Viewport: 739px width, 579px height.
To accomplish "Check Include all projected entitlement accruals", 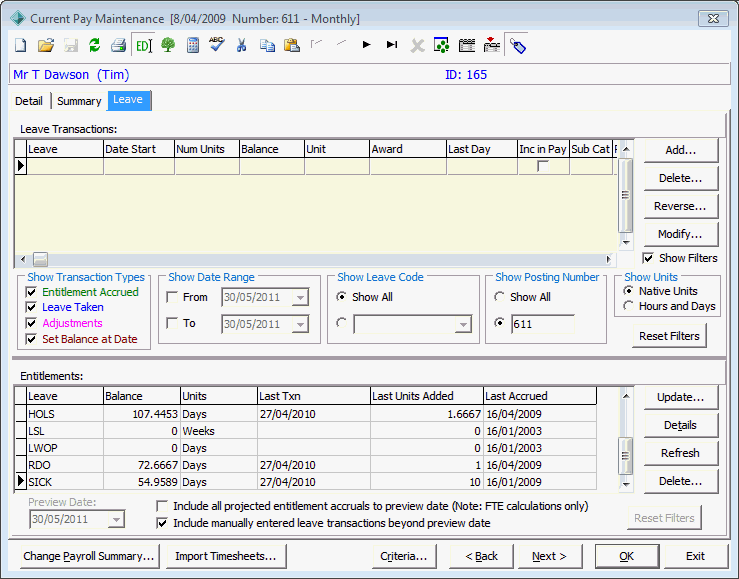I will (162, 506).
